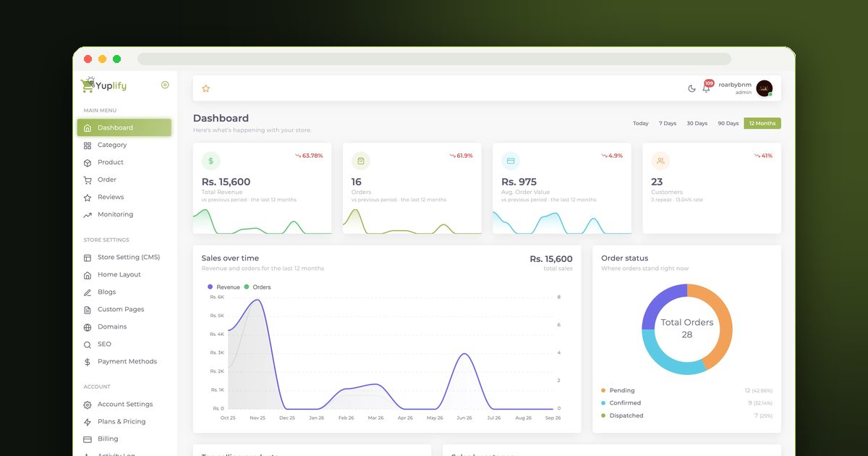This screenshot has width=868, height=456.
Task: Click the Monitoring trend-line icon
Action: [88, 215]
